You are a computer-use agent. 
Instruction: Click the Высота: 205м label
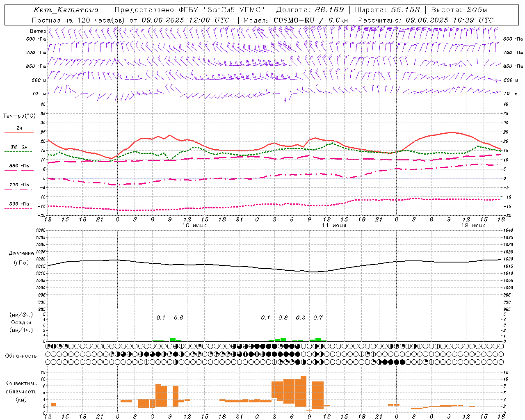(x=459, y=10)
